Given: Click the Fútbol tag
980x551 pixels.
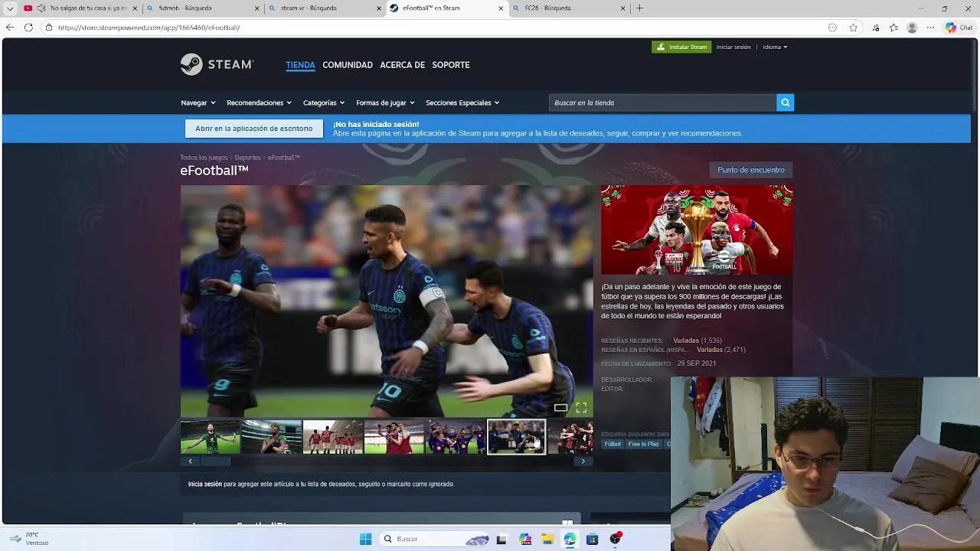Looking at the screenshot, I should [x=612, y=444].
